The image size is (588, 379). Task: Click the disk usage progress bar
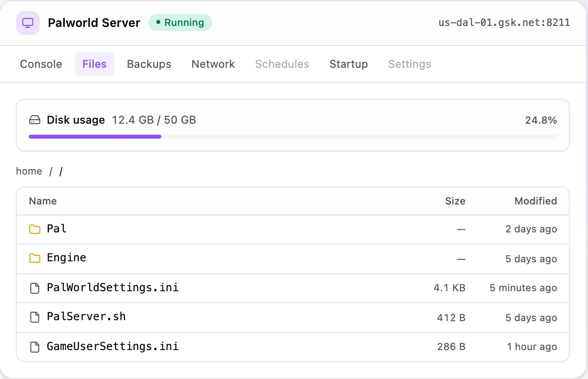coord(293,137)
